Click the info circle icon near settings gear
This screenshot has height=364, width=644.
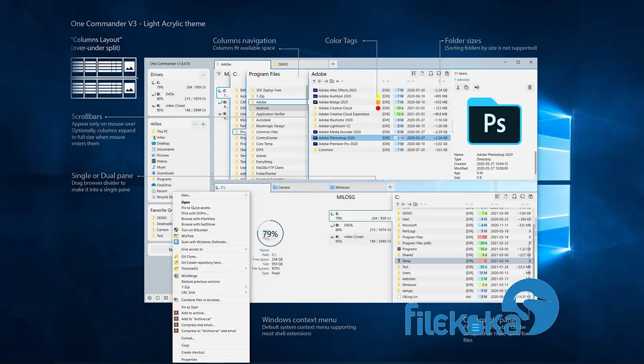tap(158, 298)
